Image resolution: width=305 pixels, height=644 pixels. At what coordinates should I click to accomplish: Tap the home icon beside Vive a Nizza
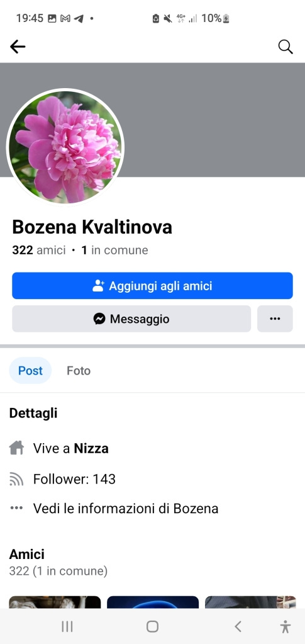point(16,448)
